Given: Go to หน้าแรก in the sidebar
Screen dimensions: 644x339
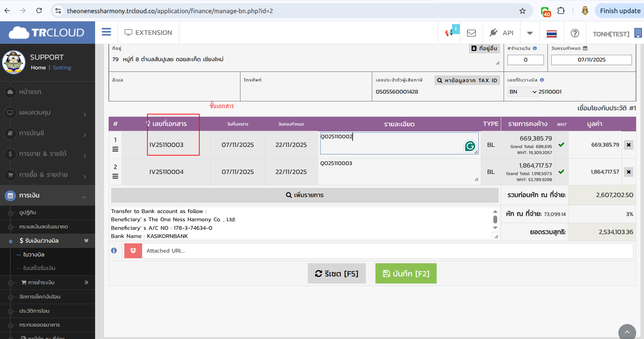Looking at the screenshot, I should pos(30,92).
